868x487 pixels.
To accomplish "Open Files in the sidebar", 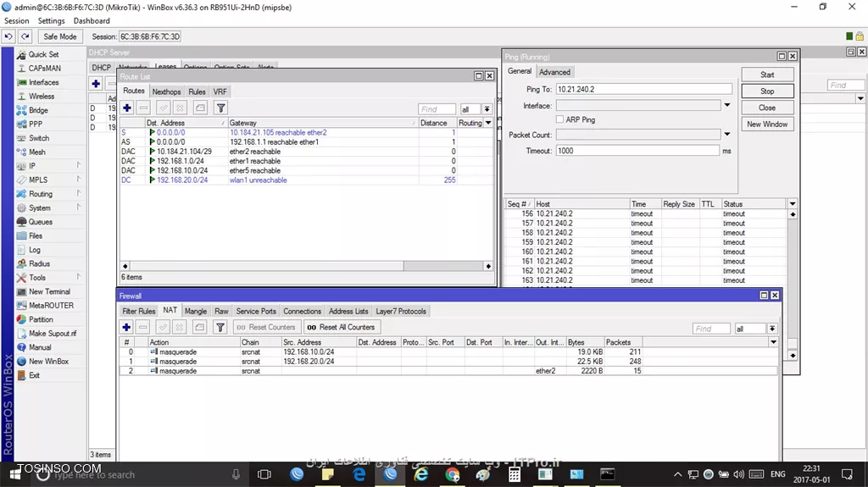I will (36, 235).
